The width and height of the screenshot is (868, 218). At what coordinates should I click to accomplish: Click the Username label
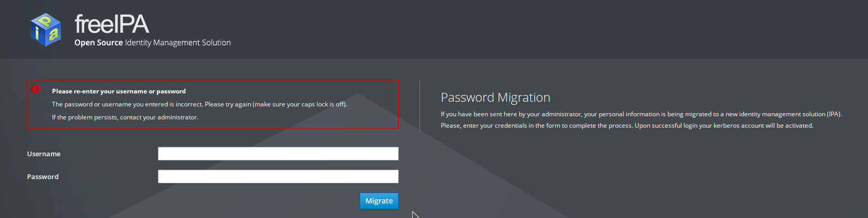44,154
